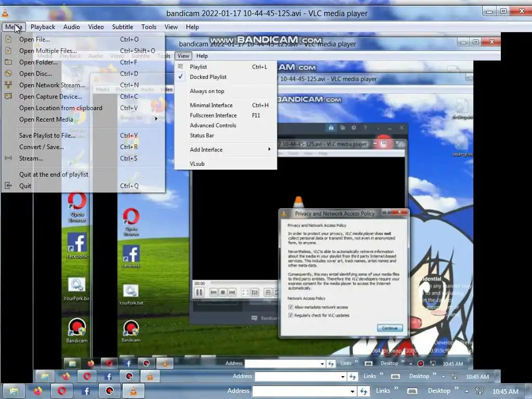
Task: Close the open Media menu in outer menu bar
Action: pos(14,27)
